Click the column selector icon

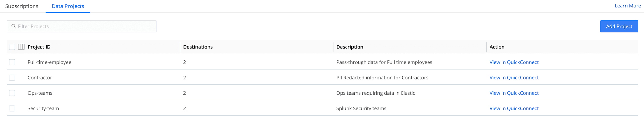click(21, 47)
